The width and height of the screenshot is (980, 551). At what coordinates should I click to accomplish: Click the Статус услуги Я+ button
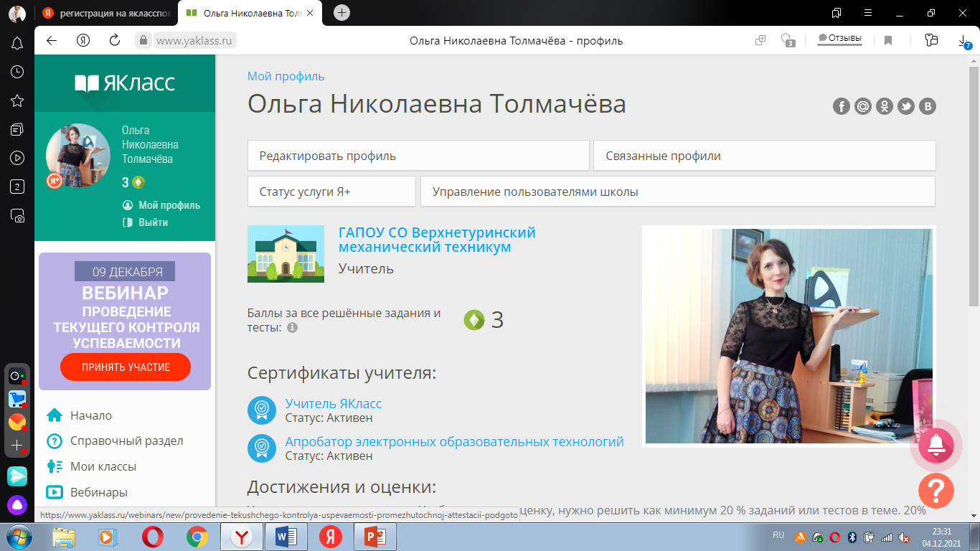click(x=331, y=192)
